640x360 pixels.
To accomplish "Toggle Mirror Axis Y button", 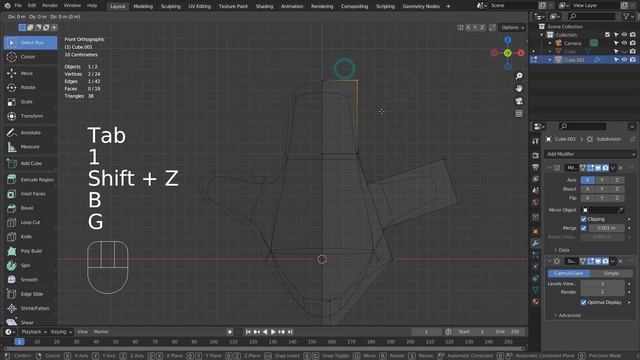I will point(602,180).
